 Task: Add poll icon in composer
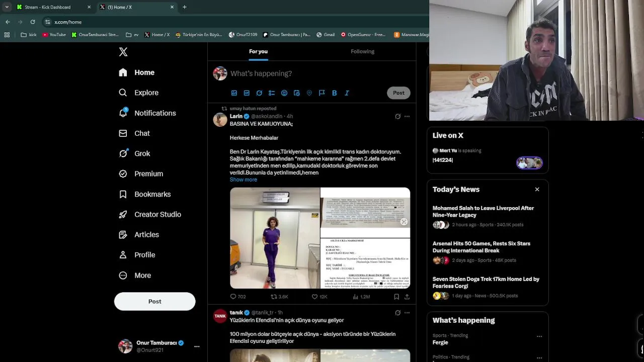pos(272,93)
